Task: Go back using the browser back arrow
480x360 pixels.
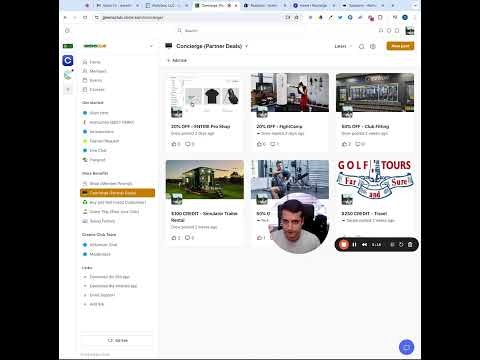Action: point(66,17)
